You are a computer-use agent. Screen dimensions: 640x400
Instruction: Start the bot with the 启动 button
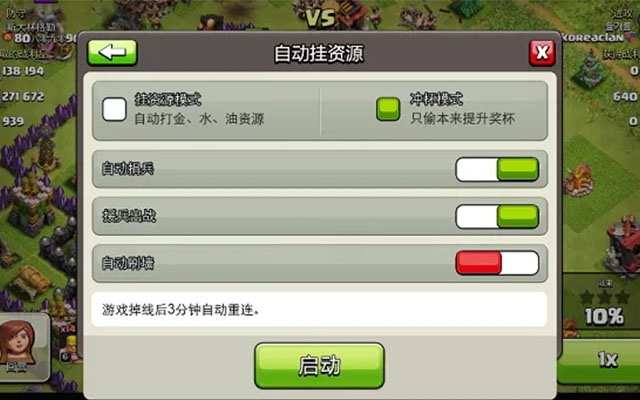[x=319, y=365]
